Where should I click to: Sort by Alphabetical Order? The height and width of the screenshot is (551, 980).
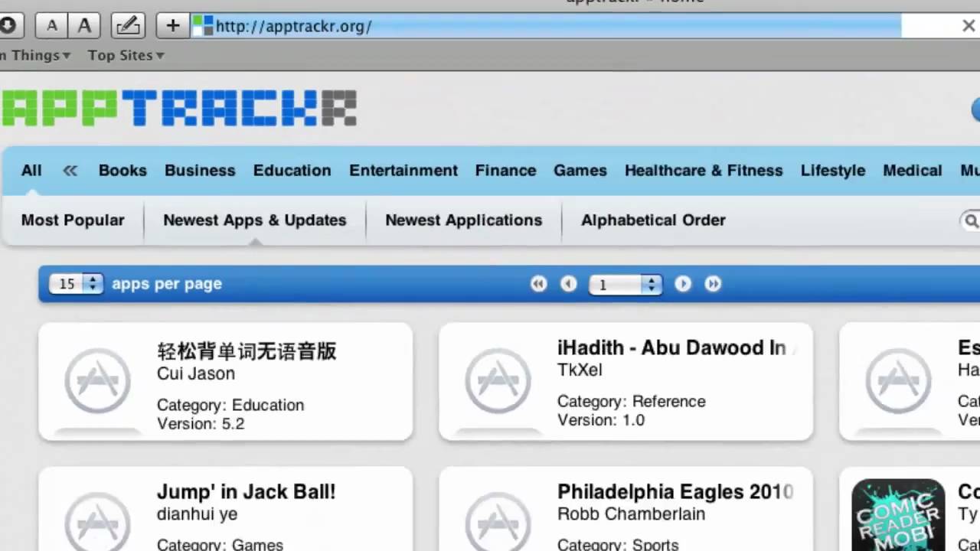tap(653, 220)
